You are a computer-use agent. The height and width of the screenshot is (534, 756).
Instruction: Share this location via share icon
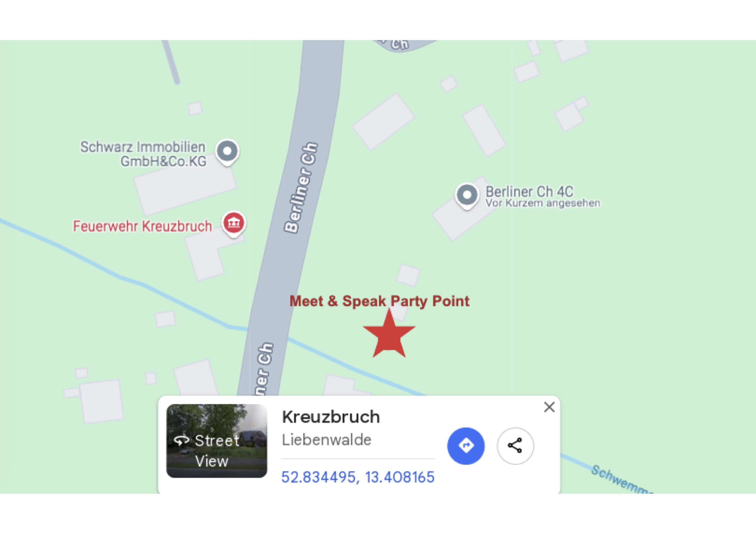pos(515,446)
